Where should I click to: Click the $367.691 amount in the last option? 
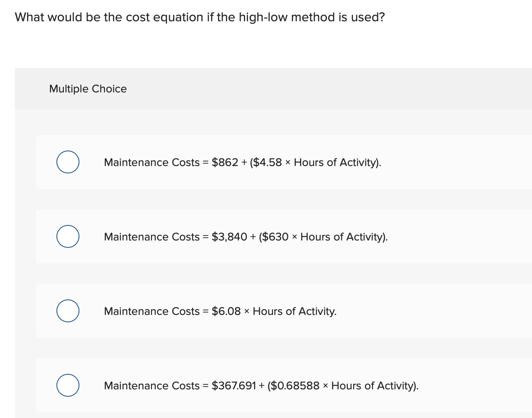(x=234, y=386)
